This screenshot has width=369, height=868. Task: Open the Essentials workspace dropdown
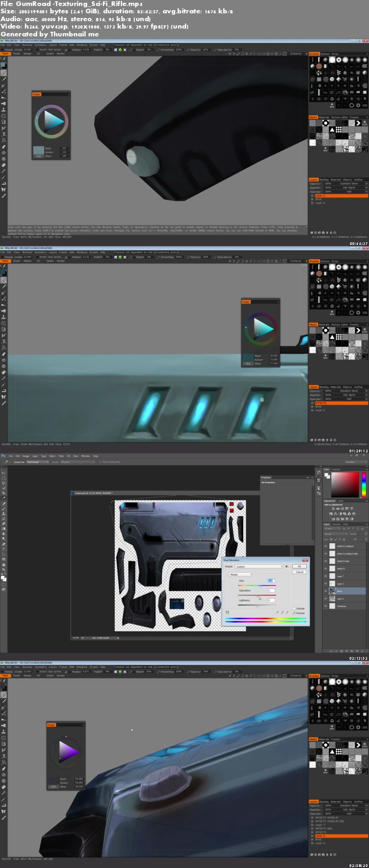357,462
